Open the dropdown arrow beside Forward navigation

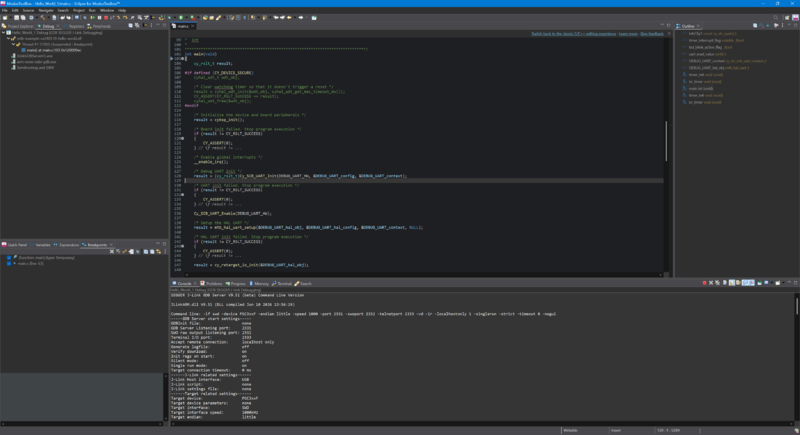click(306, 17)
